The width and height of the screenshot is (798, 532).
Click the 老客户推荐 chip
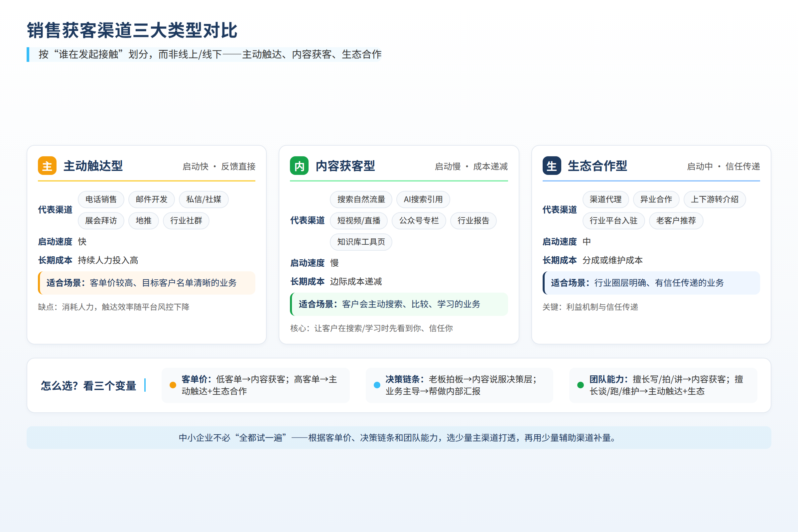(676, 221)
